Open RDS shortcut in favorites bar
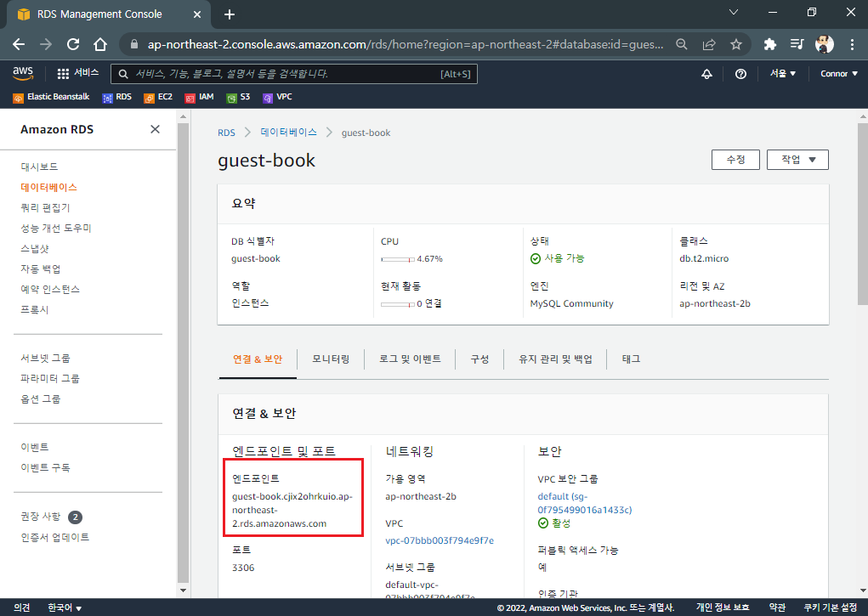 pos(116,97)
